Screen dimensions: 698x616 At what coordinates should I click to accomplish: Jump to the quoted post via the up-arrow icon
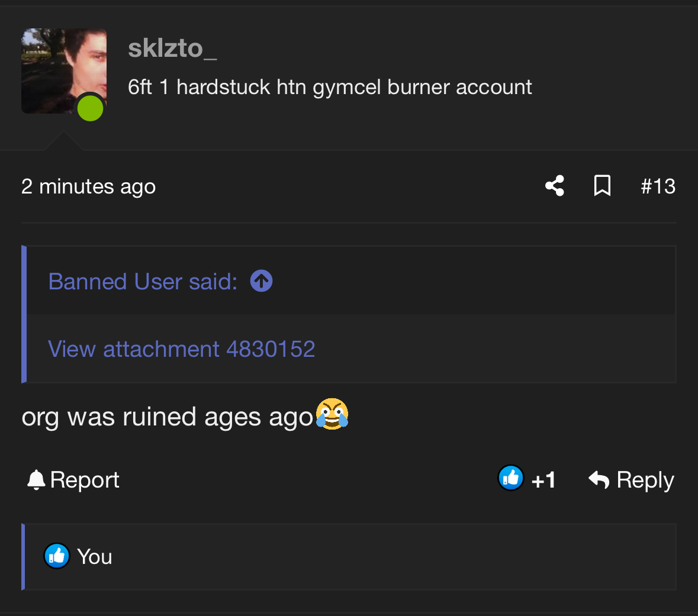click(261, 281)
